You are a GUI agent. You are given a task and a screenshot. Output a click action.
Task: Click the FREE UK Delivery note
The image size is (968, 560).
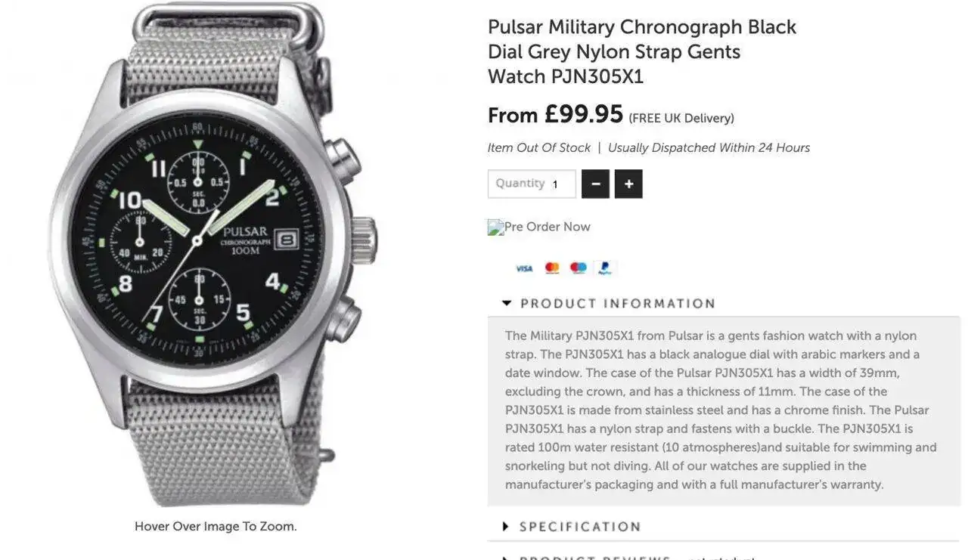[x=681, y=118]
